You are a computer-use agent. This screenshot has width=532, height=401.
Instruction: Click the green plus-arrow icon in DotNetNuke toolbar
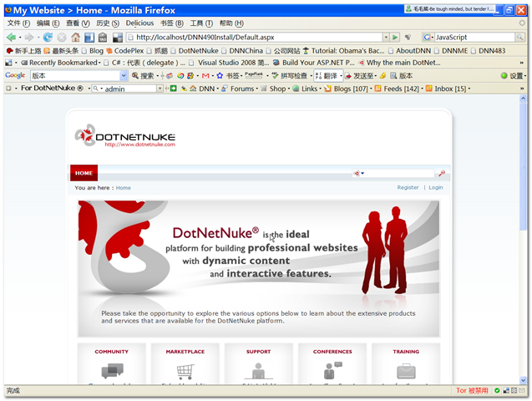pos(174,89)
